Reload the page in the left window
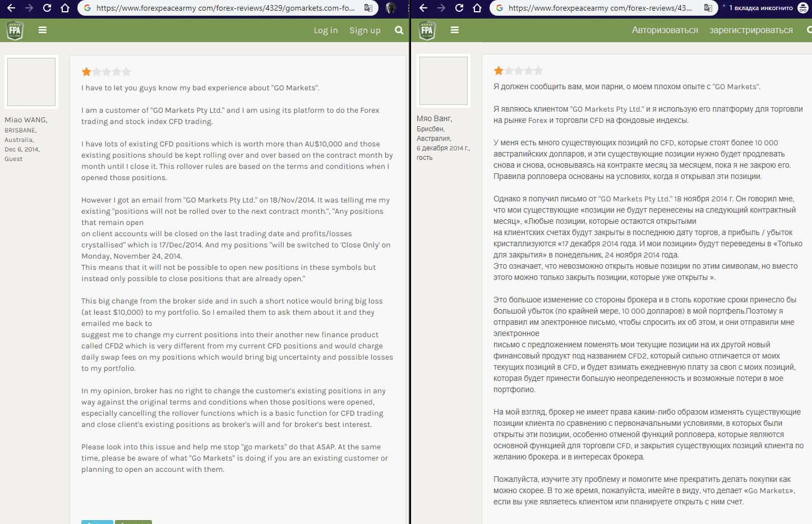The width and height of the screenshot is (812, 524). pos(47,8)
